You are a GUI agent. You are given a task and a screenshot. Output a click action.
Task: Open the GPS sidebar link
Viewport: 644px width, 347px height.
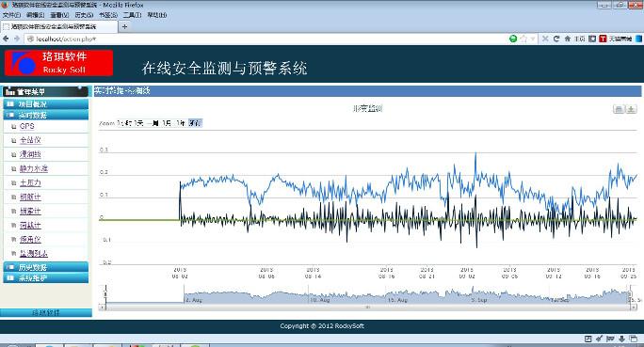[x=27, y=126]
